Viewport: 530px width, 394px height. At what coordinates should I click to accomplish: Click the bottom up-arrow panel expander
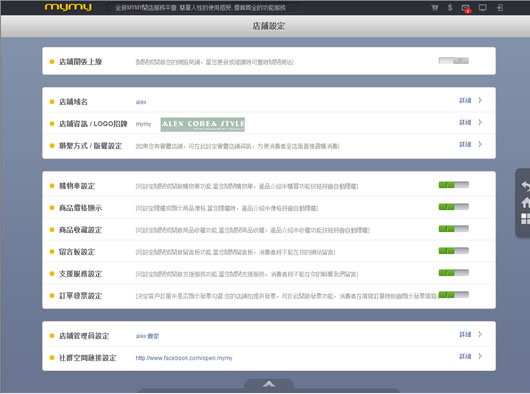coord(269,384)
